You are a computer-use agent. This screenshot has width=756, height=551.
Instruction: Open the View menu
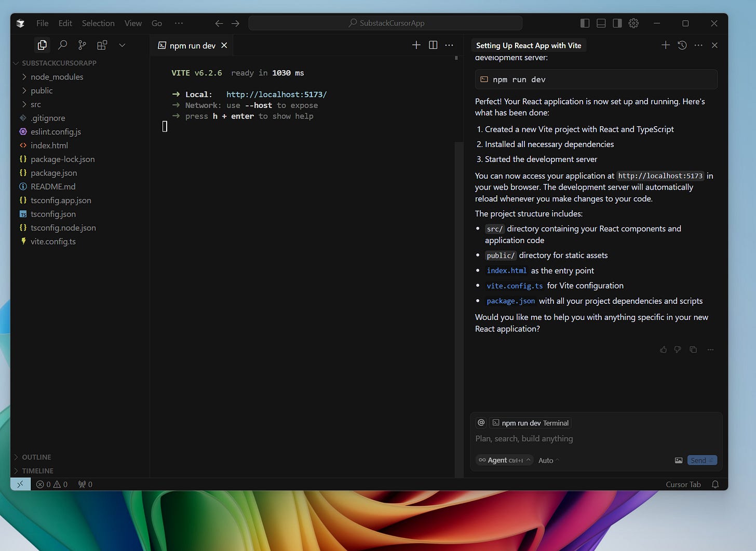tap(133, 23)
